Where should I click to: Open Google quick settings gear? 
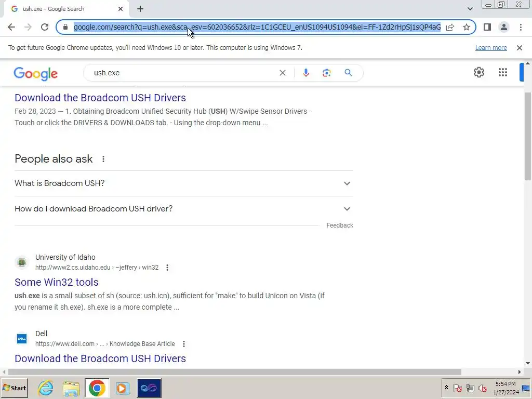pyautogui.click(x=478, y=72)
